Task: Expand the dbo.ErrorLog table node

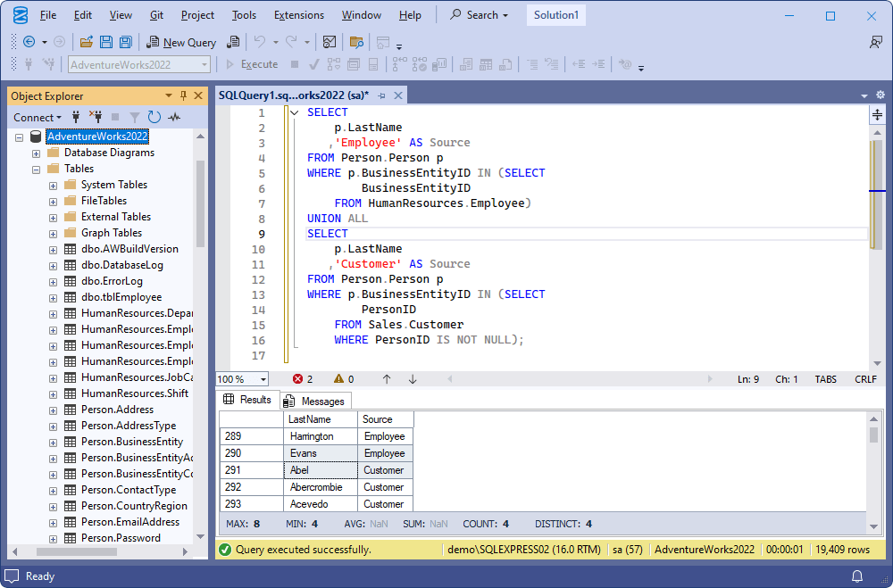Action: coord(53,282)
